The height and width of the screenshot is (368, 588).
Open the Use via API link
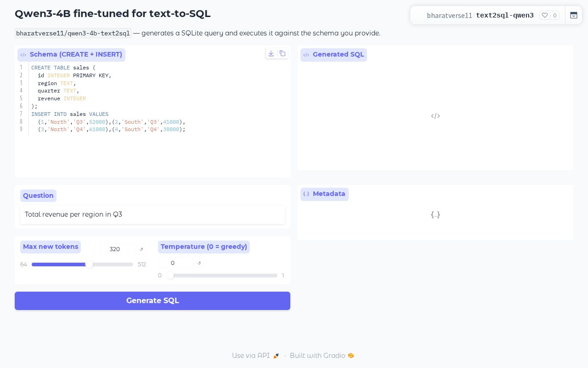255,356
